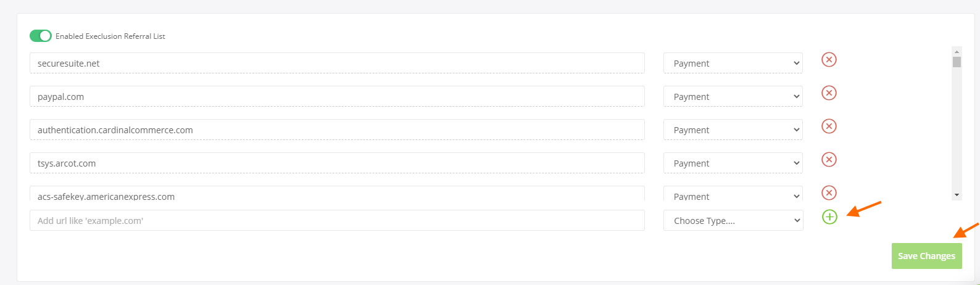Disable the Exclusion Referral List toggle
Image resolution: width=980 pixels, height=285 pixels.
41,36
